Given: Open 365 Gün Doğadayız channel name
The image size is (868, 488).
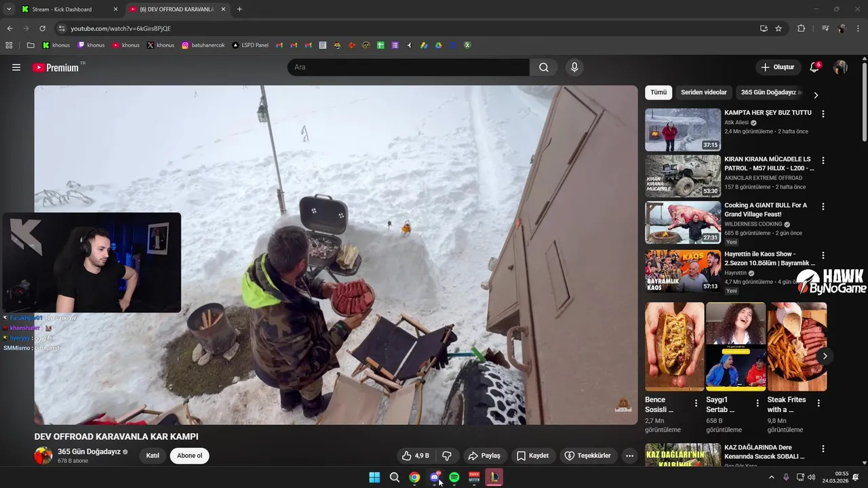Looking at the screenshot, I should [x=89, y=451].
